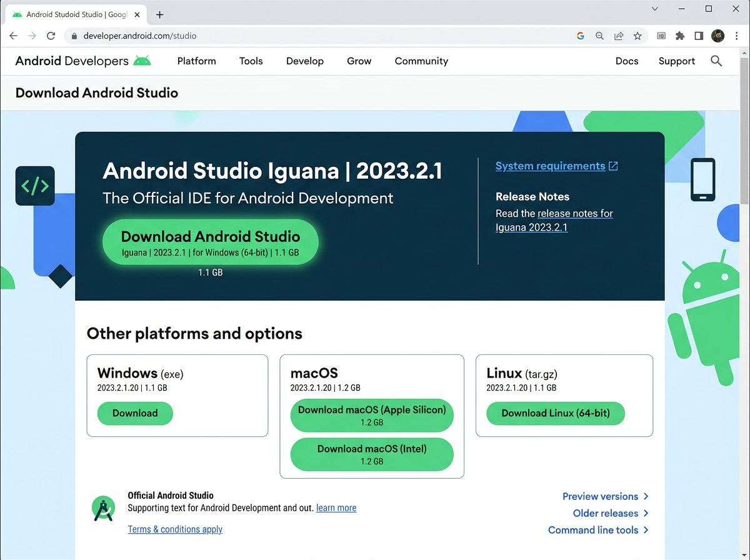Click the Google icon in address bar

coord(581,36)
